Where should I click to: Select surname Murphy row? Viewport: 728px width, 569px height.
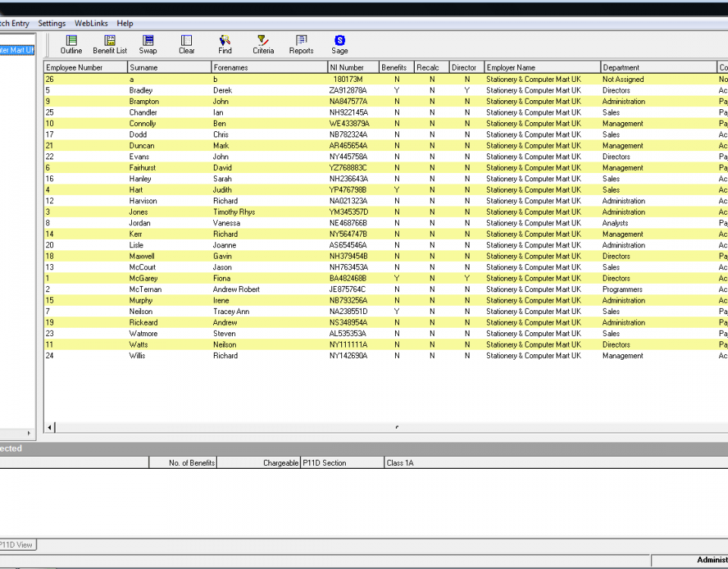point(141,300)
